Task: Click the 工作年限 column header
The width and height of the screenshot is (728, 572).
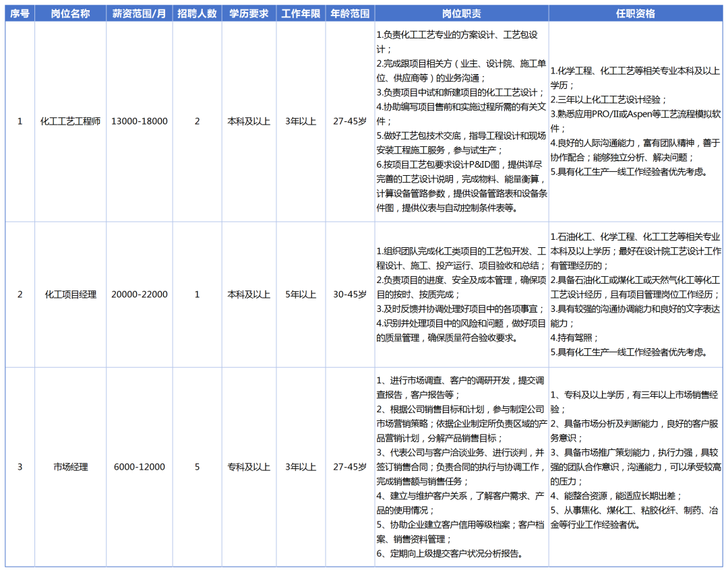Action: click(x=301, y=13)
